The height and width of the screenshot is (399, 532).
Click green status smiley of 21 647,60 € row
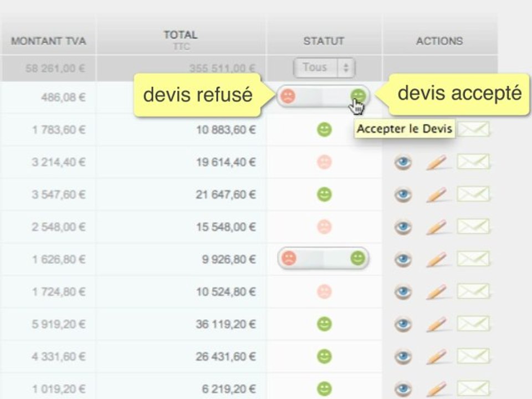(x=324, y=195)
